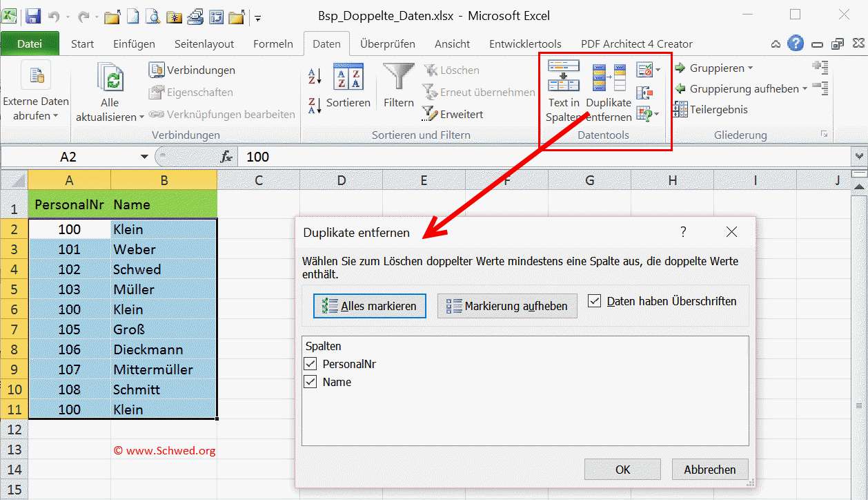Confirm the dialog with OK
Screen dimensions: 868x500
tap(622, 470)
